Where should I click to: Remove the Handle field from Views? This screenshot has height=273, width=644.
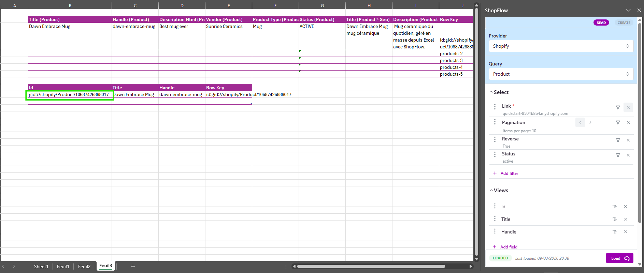point(625,232)
